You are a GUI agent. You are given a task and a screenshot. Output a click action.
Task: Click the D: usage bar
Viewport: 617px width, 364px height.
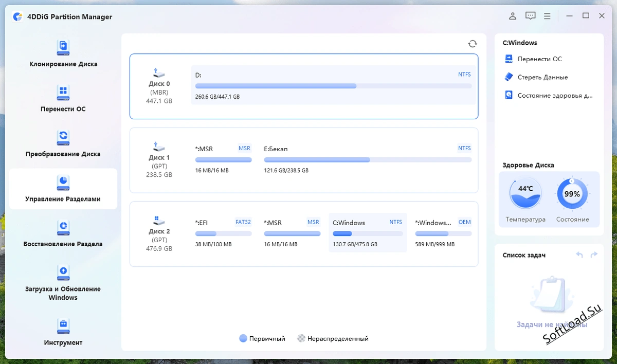[333, 86]
